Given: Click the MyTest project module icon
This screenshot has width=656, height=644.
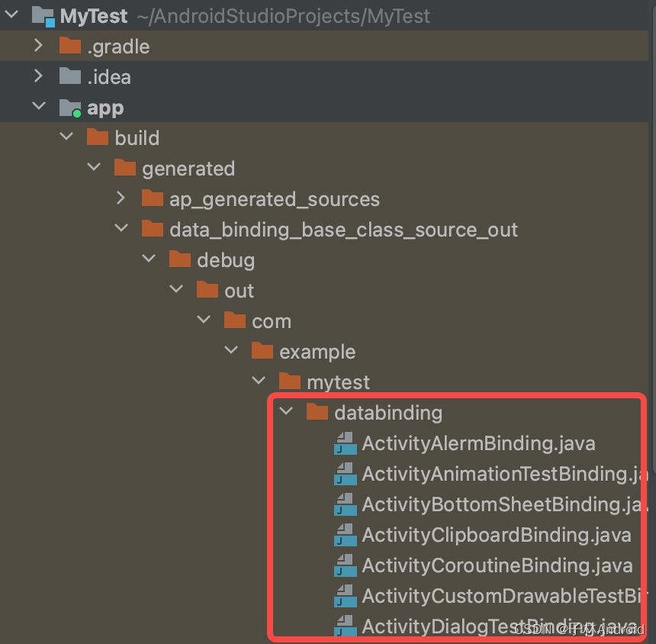Looking at the screenshot, I should pos(43,16).
